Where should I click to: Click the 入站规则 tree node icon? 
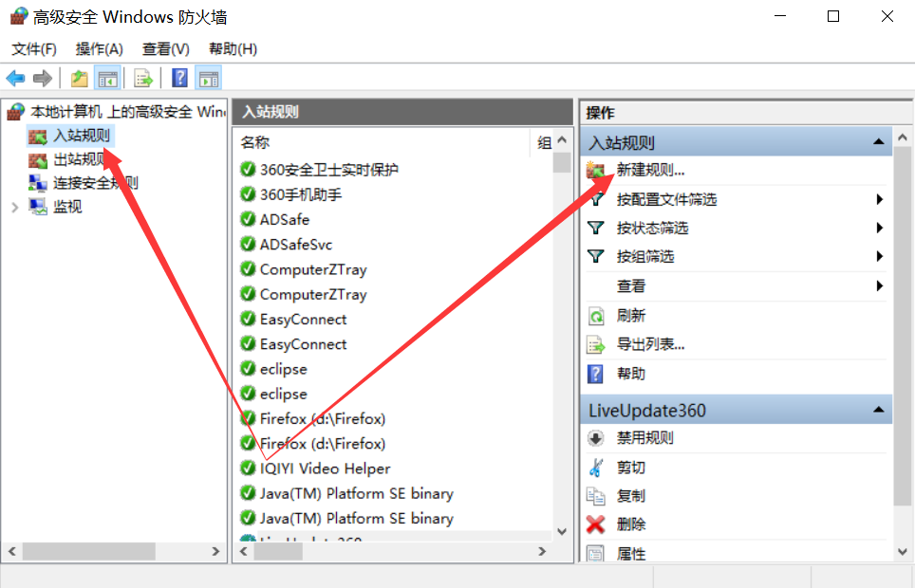click(38, 137)
